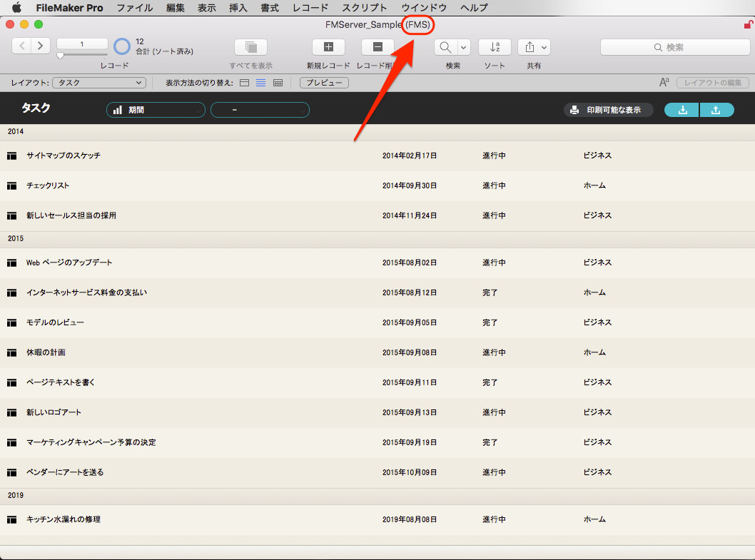Click inside the 検索 search field
Screen dimensions: 755x560
[674, 47]
